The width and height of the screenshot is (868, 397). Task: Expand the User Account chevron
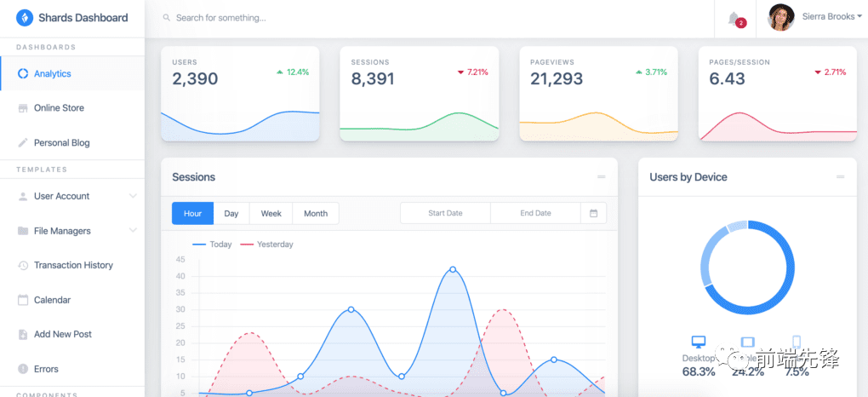(x=133, y=196)
